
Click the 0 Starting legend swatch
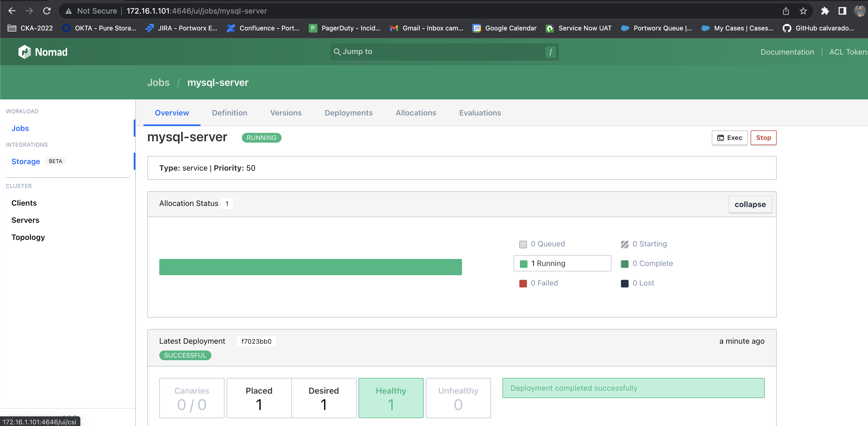(x=625, y=244)
